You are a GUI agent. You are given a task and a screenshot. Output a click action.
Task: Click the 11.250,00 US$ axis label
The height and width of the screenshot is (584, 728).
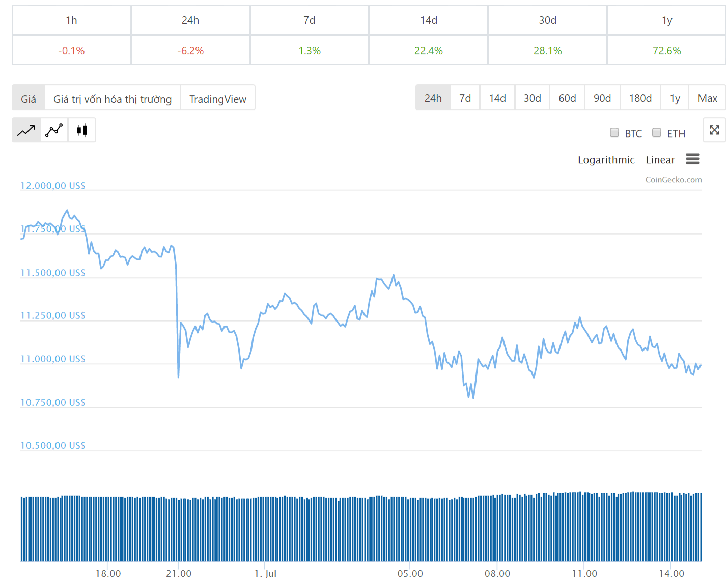53,315
